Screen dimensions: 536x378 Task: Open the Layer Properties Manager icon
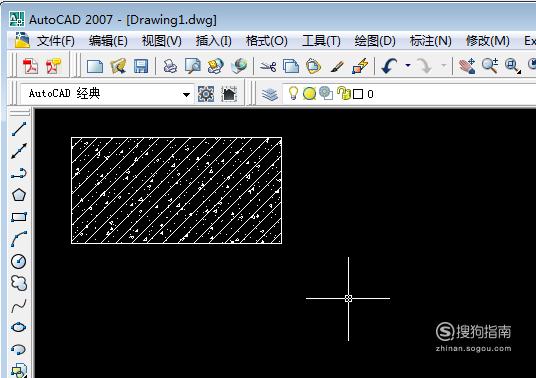point(270,94)
